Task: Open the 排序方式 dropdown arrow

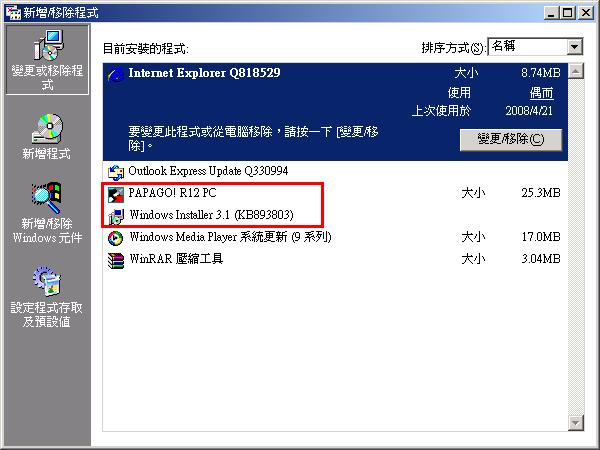Action: click(x=574, y=47)
